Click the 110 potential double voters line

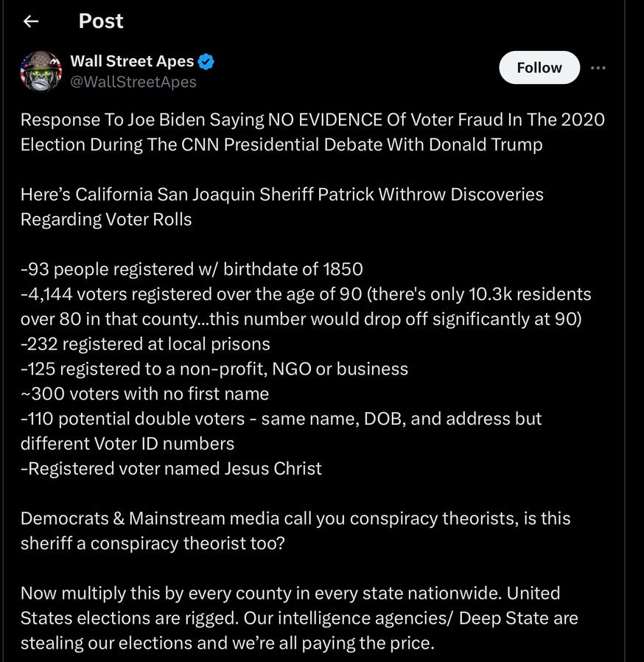point(281,419)
